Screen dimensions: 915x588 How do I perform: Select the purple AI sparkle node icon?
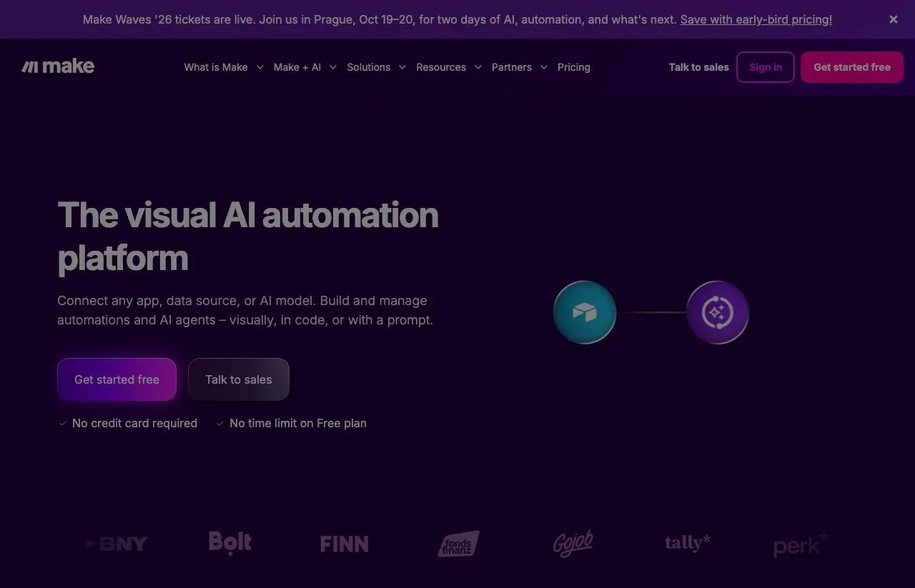tap(718, 312)
